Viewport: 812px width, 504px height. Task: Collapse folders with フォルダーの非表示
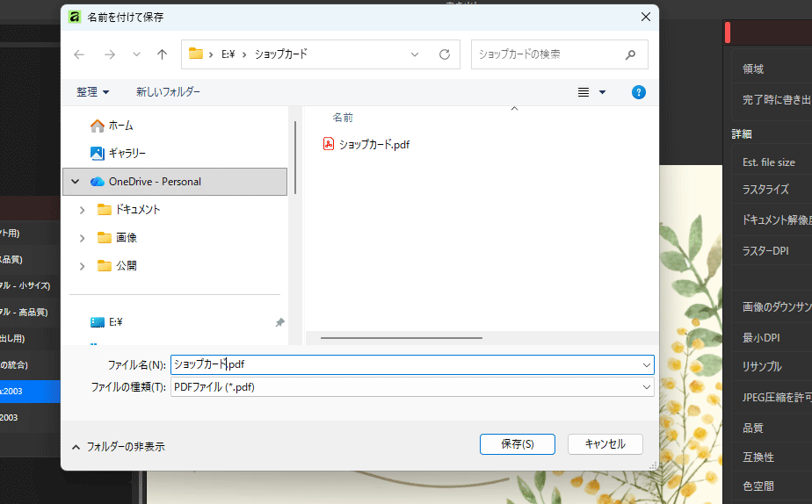point(118,447)
